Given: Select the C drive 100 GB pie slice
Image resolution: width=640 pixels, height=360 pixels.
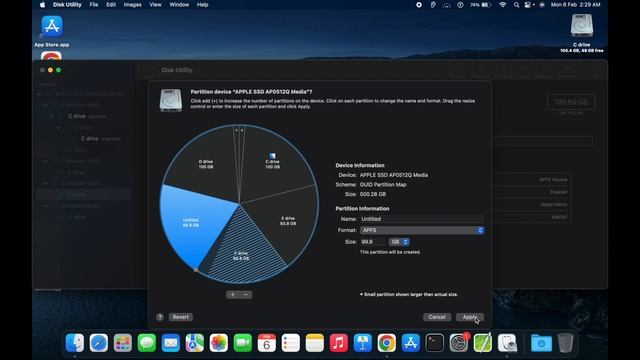Looking at the screenshot, I should coord(273,163).
